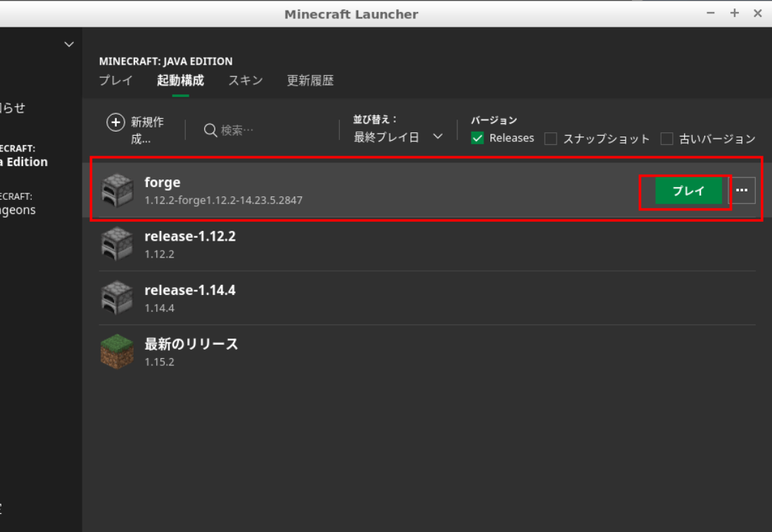The height and width of the screenshot is (532, 772).
Task: Select Minecraft Dungeons in the sidebar
Action: coord(18,203)
